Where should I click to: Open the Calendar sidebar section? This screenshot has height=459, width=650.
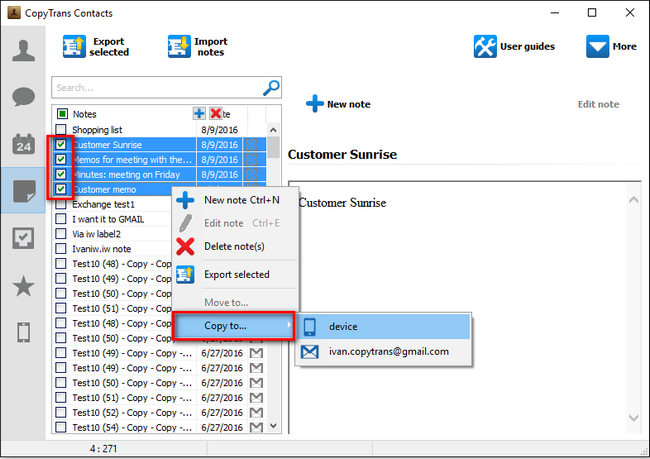[x=23, y=144]
